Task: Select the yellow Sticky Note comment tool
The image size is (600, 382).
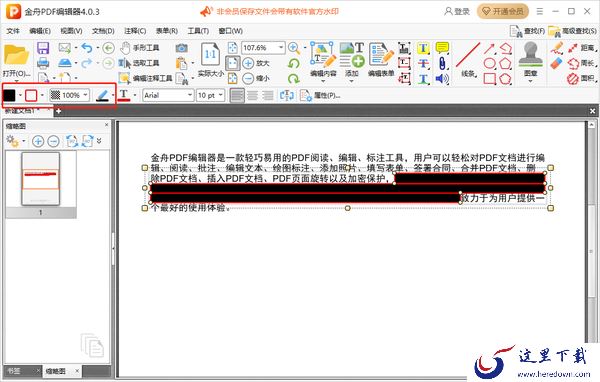Action: pos(442,48)
